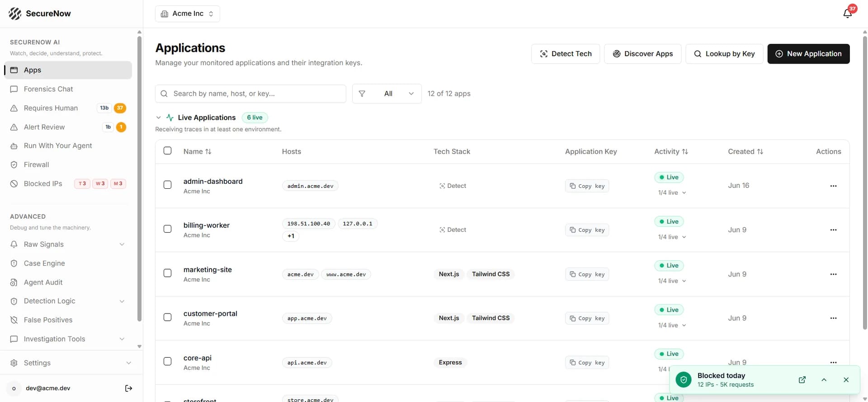Viewport: 868px width, 402px height.
Task: Click the green shield icon in Blocked today
Action: pyautogui.click(x=684, y=380)
